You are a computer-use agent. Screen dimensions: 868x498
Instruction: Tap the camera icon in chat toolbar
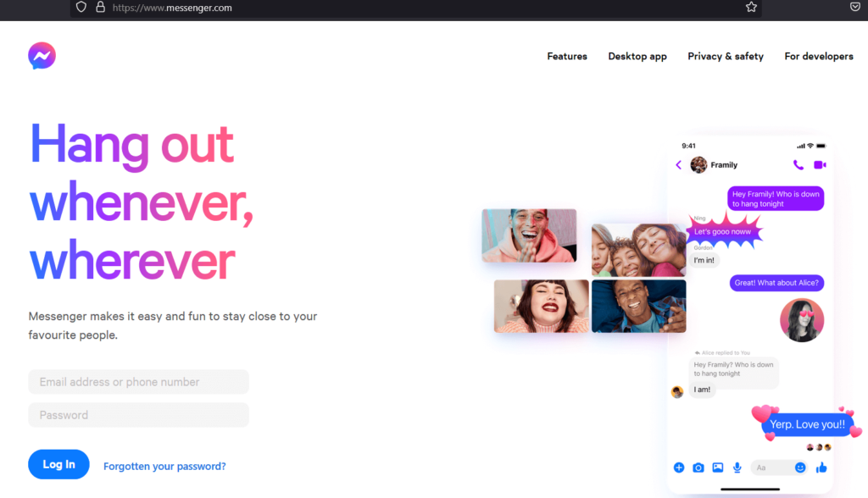tap(698, 468)
